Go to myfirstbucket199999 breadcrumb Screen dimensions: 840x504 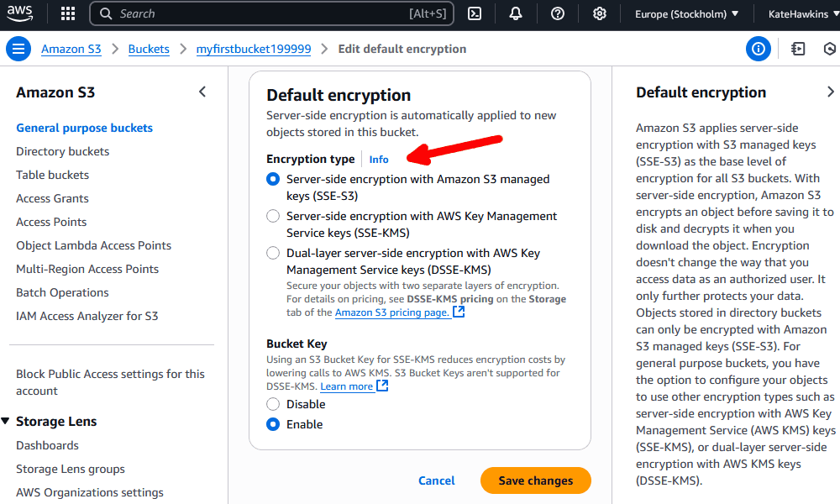tap(254, 49)
